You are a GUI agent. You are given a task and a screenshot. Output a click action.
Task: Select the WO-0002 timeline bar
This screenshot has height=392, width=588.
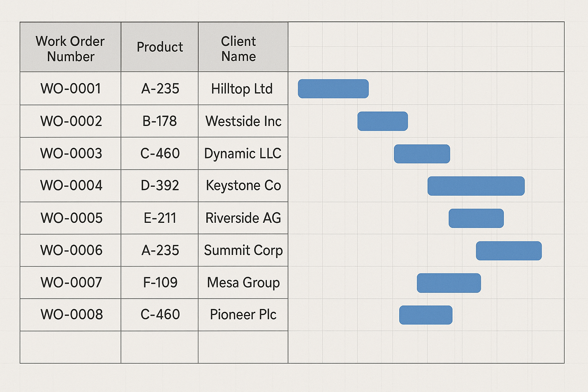(x=382, y=121)
